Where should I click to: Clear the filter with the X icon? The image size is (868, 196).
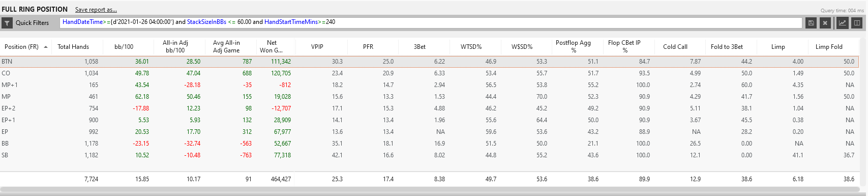(x=825, y=23)
